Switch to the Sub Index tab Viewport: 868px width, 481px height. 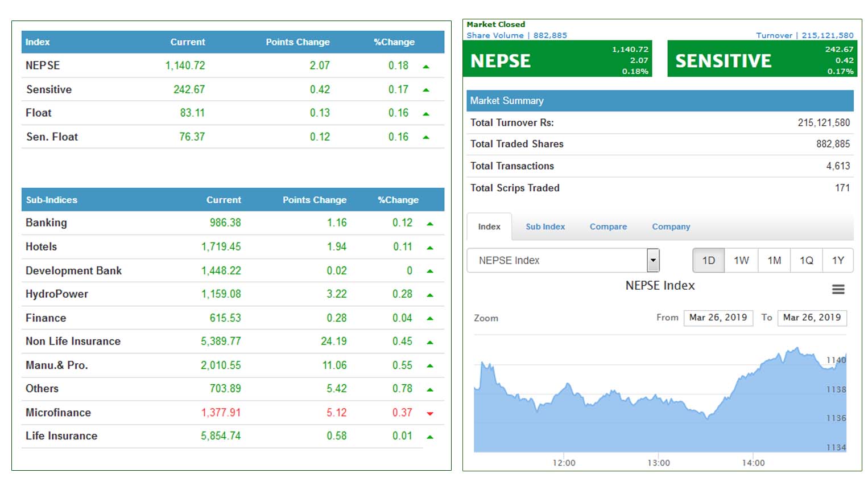pyautogui.click(x=545, y=227)
